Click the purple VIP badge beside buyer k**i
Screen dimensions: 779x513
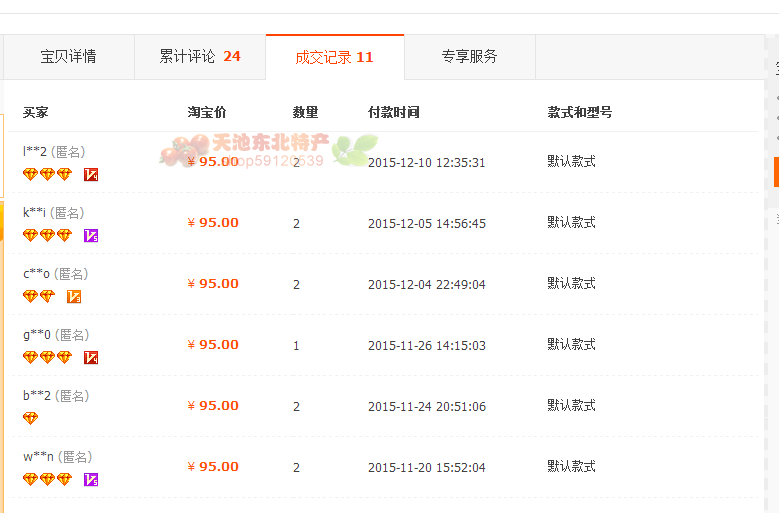(91, 236)
